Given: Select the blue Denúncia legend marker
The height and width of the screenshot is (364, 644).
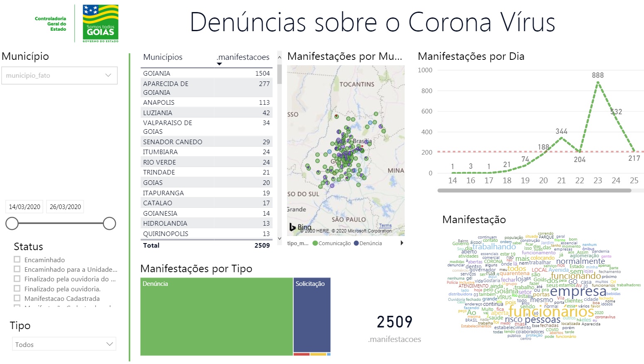Looking at the screenshot, I should (356, 243).
